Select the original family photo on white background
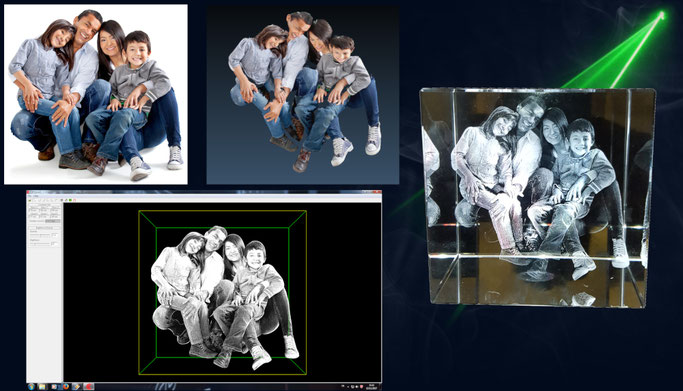The image size is (683, 391). click(96, 94)
